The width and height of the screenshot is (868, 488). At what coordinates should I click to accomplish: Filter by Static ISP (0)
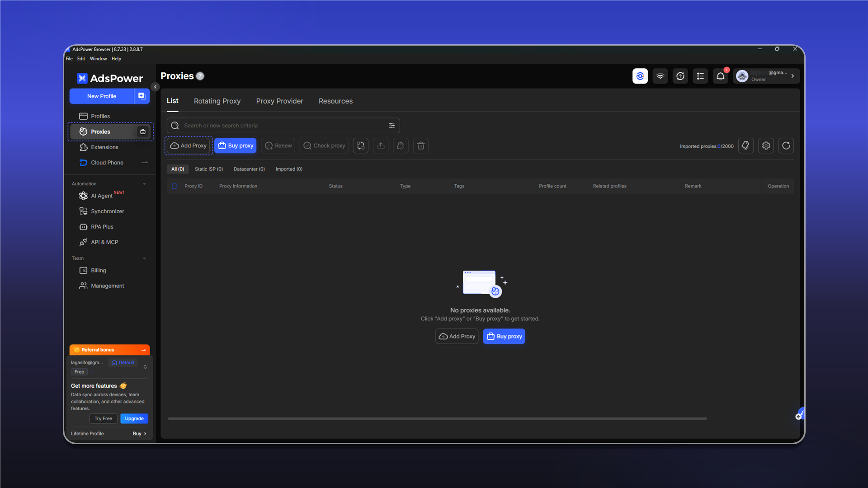point(209,169)
